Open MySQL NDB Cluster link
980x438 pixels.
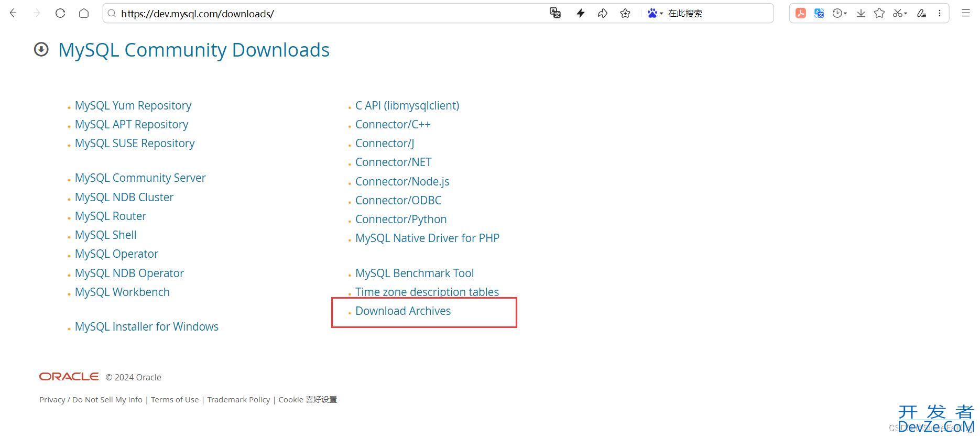point(124,197)
